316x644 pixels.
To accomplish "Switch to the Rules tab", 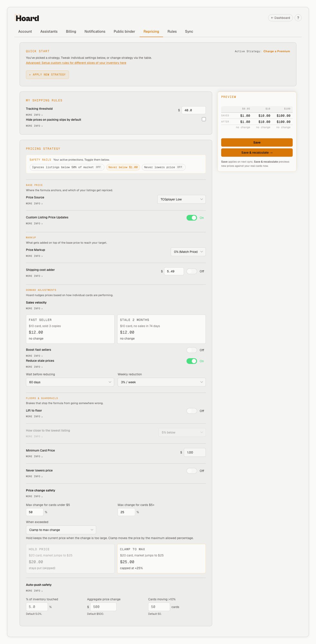I will (172, 32).
